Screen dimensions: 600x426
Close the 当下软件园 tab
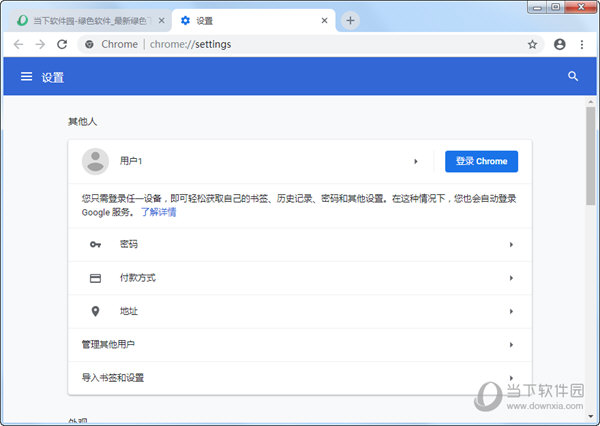click(162, 20)
